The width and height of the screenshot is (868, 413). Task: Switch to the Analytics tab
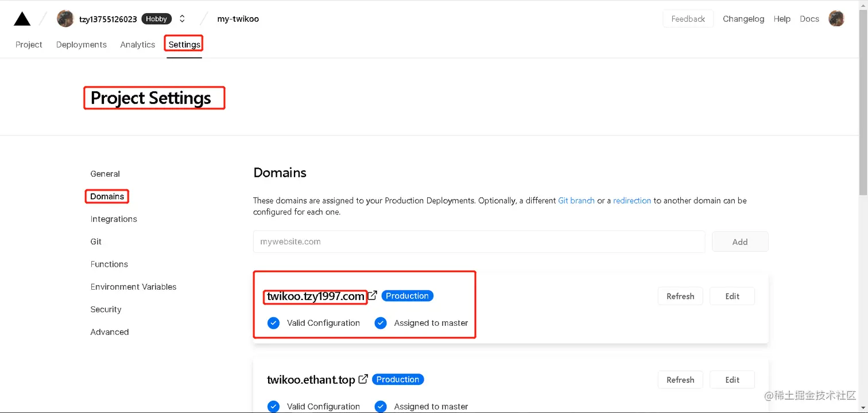point(138,45)
